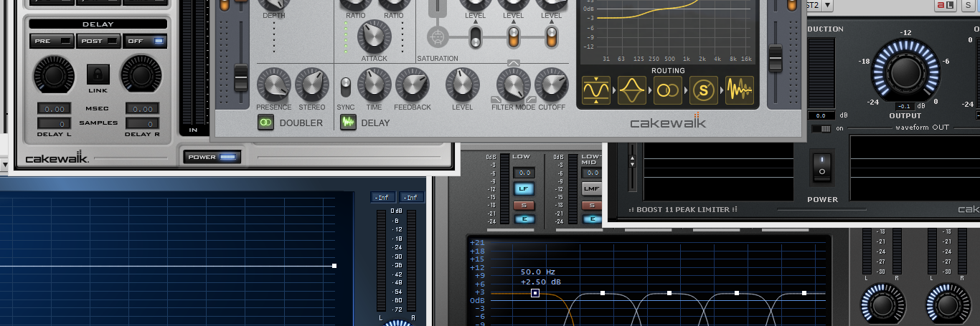Enable the PRE delay mode
The width and height of the screenshot is (980, 326).
(52, 41)
